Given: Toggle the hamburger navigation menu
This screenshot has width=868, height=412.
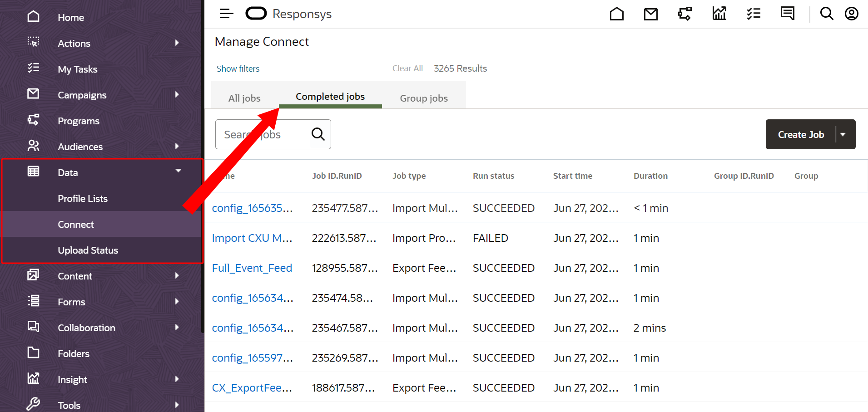Looking at the screenshot, I should 226,14.
